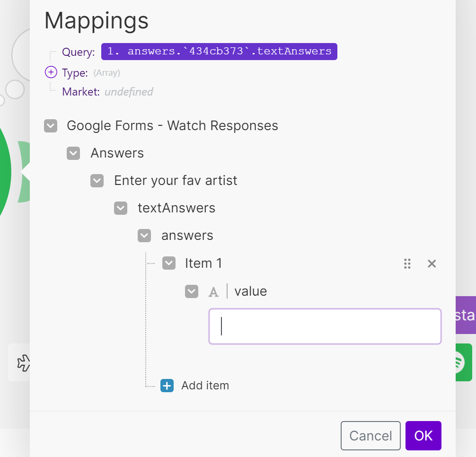This screenshot has height=457, width=476.
Task: Click the blue plus Add item icon
Action: [167, 386]
